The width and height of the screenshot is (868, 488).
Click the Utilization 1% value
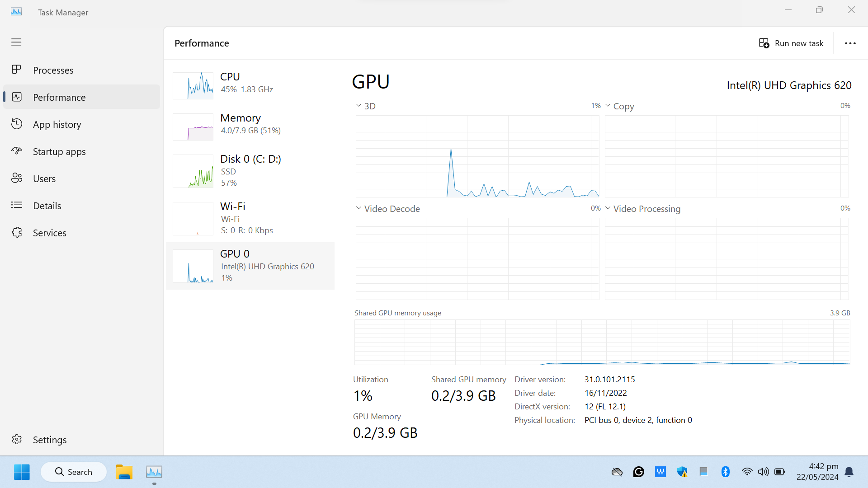pyautogui.click(x=363, y=396)
